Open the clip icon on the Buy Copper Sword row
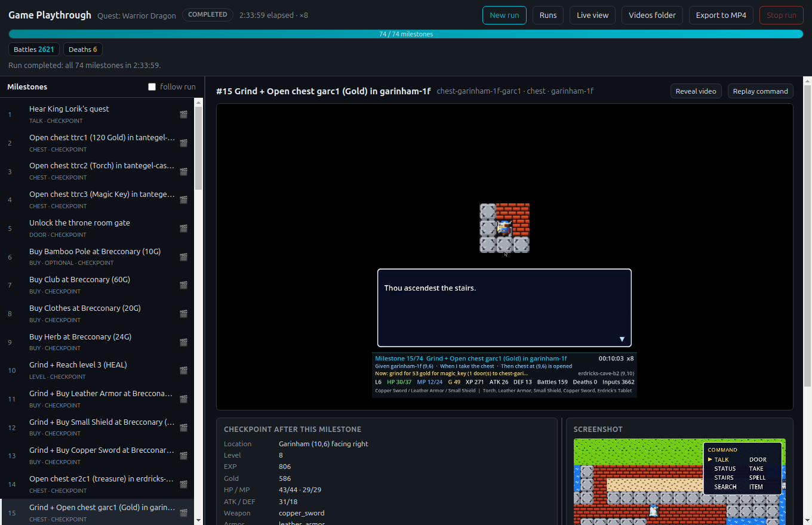The image size is (812, 525). pyautogui.click(x=184, y=456)
